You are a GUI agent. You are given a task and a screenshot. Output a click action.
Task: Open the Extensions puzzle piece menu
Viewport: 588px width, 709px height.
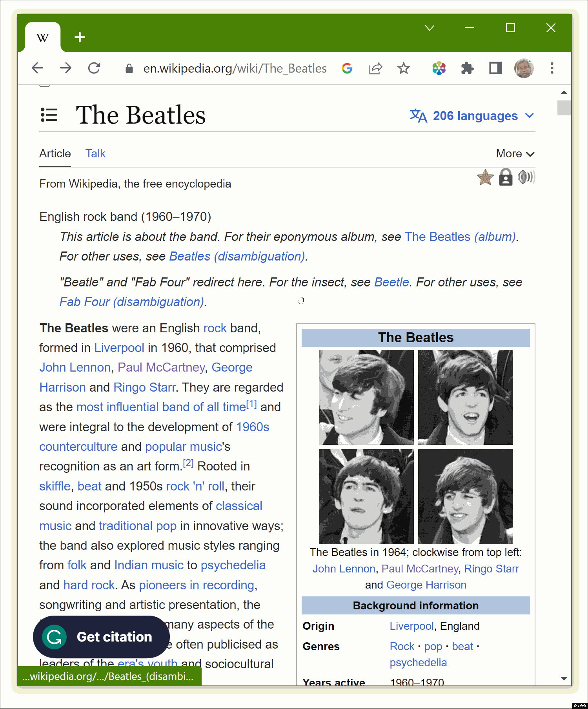tap(467, 68)
